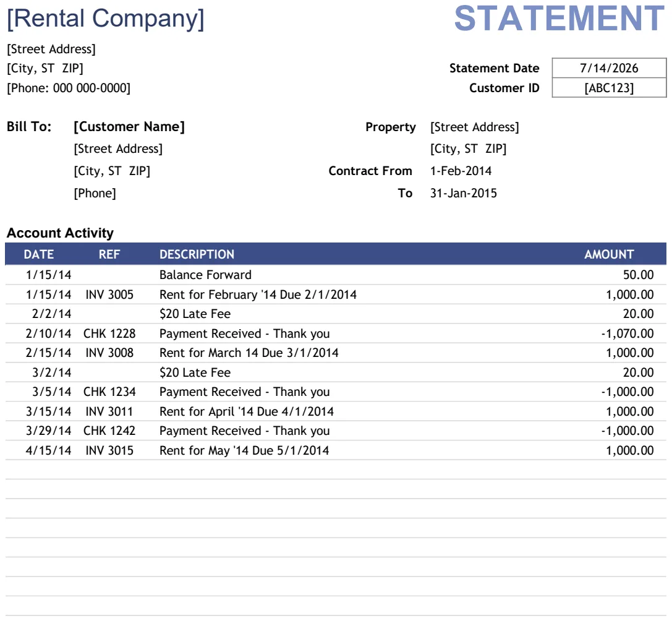Click the 3/5/14 date cell
672x631 pixels.
click(x=51, y=392)
